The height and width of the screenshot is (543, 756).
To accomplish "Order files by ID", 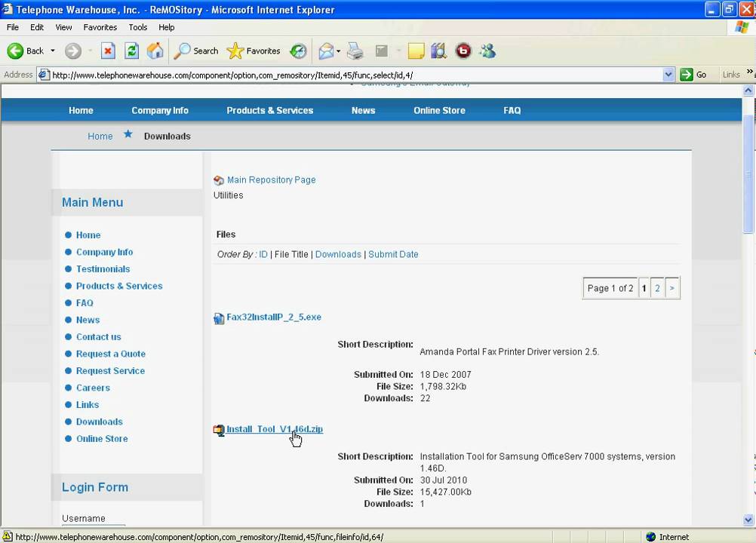I will tap(263, 254).
